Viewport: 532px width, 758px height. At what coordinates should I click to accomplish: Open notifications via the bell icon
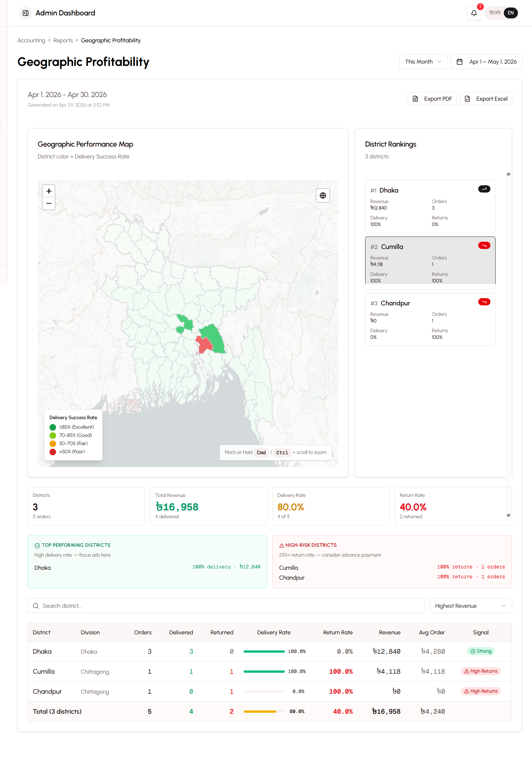474,13
